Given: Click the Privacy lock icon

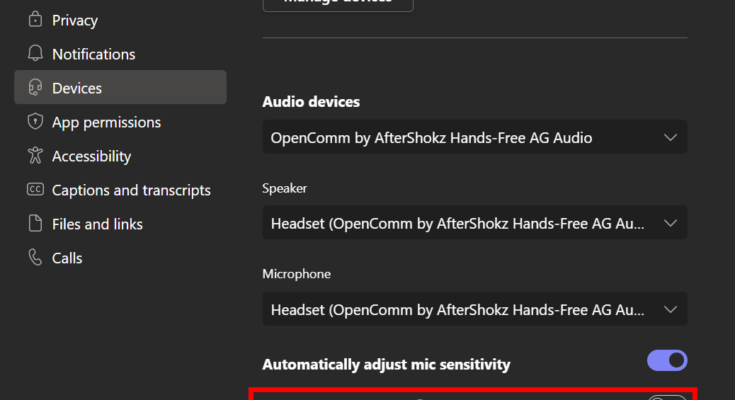Looking at the screenshot, I should [x=36, y=20].
